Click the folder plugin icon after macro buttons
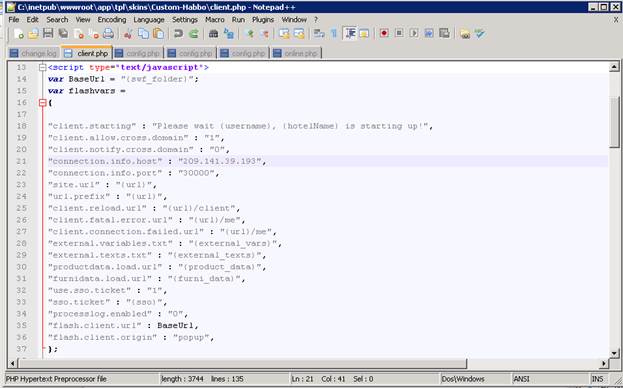This screenshot has width=623, height=388. 464,34
